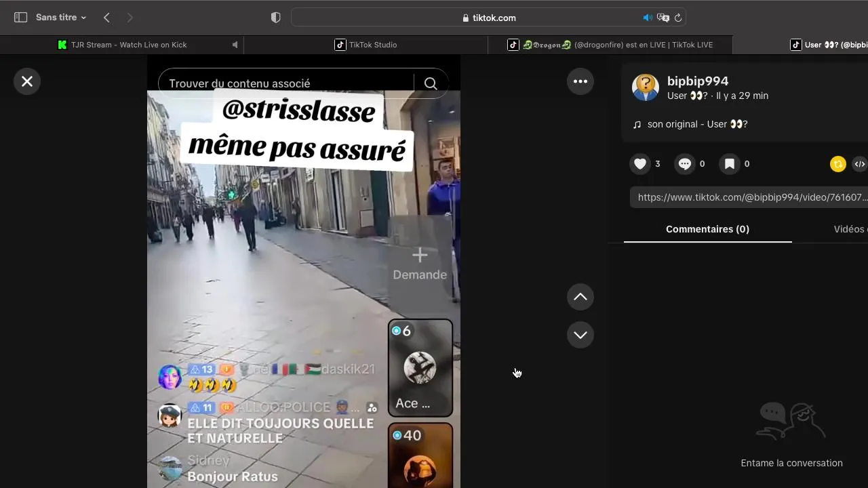Go back in Safari history
This screenshot has height=488, width=868.
pyautogui.click(x=106, y=18)
